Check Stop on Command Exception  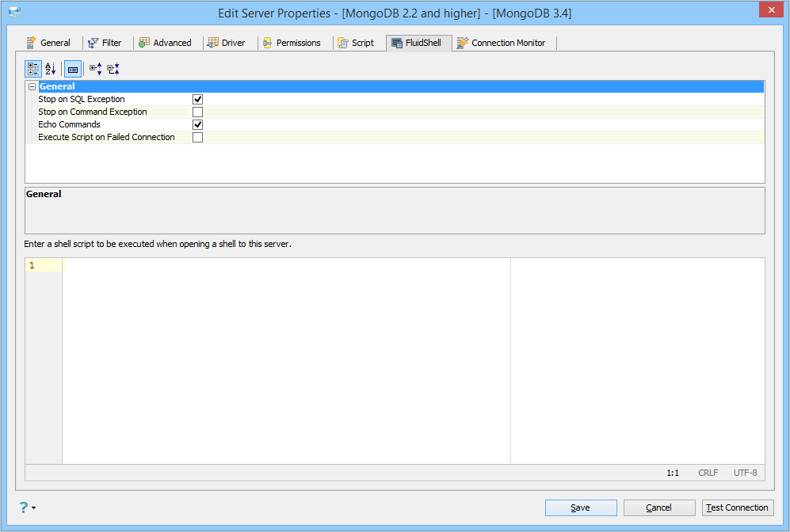(x=197, y=112)
